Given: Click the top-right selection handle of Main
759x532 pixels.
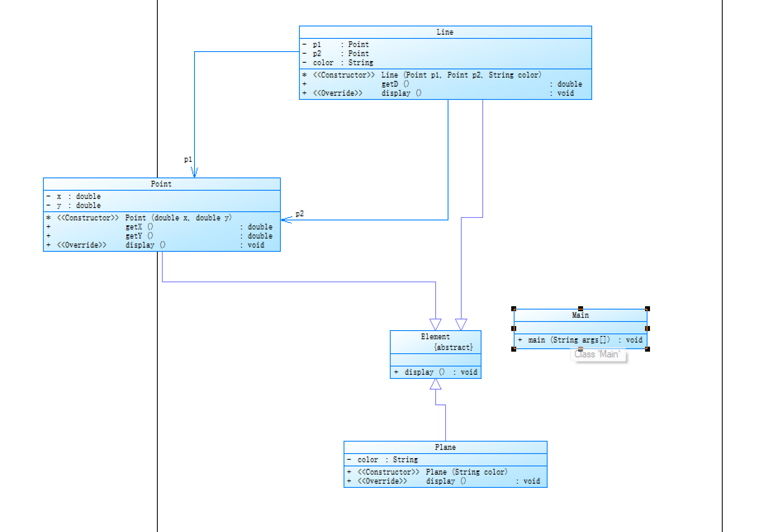Looking at the screenshot, I should [648, 309].
